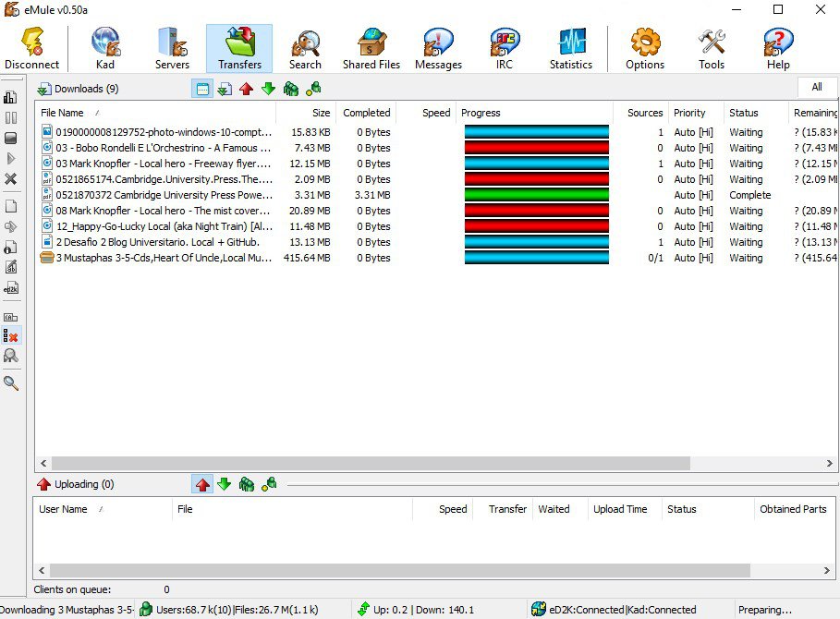Click the red progress bar for Bobo Rondelli
Viewport: 840px width, 619px height.
point(536,148)
